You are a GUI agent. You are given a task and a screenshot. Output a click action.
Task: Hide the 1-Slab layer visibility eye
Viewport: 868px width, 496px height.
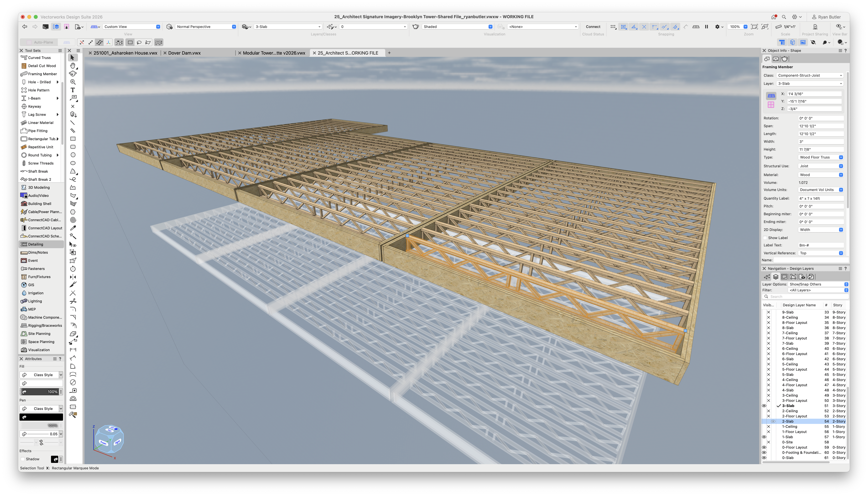click(x=764, y=437)
